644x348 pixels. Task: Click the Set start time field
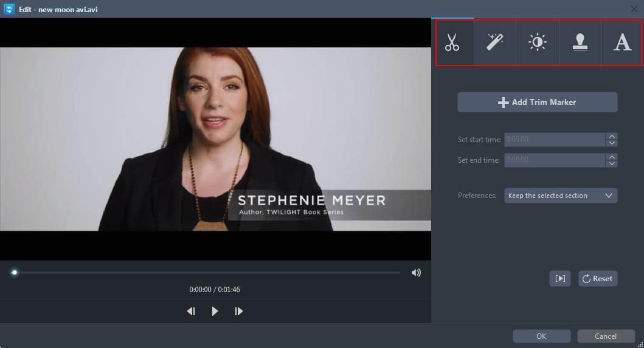point(555,139)
